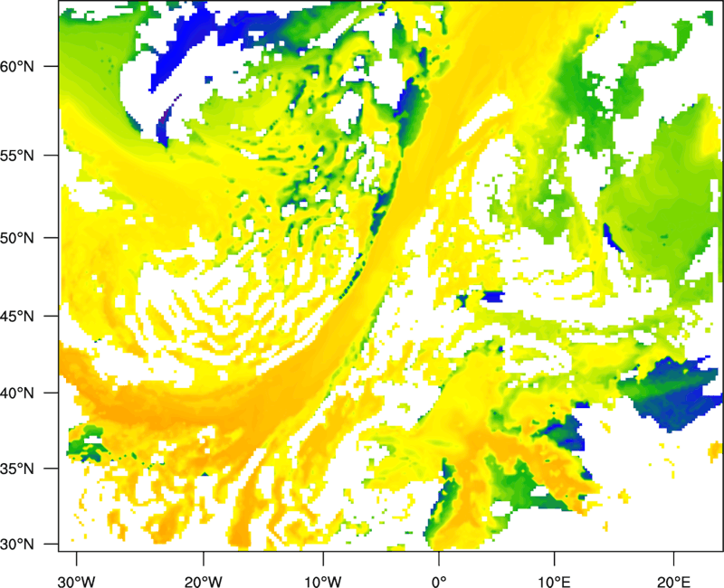
Task: Click the 45°N latitude label
Action: coord(17,317)
